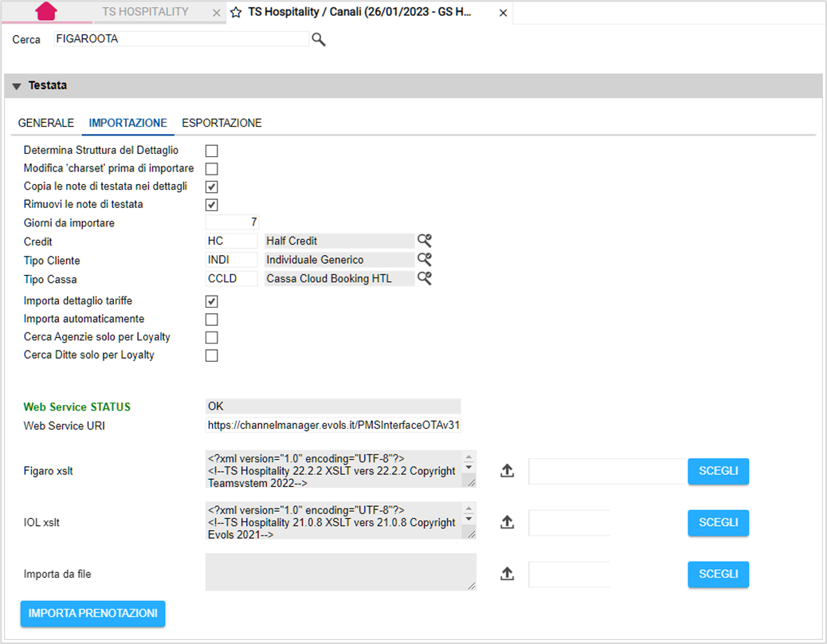Click the Half Credit description field
This screenshot has height=644, width=827.
coord(339,241)
